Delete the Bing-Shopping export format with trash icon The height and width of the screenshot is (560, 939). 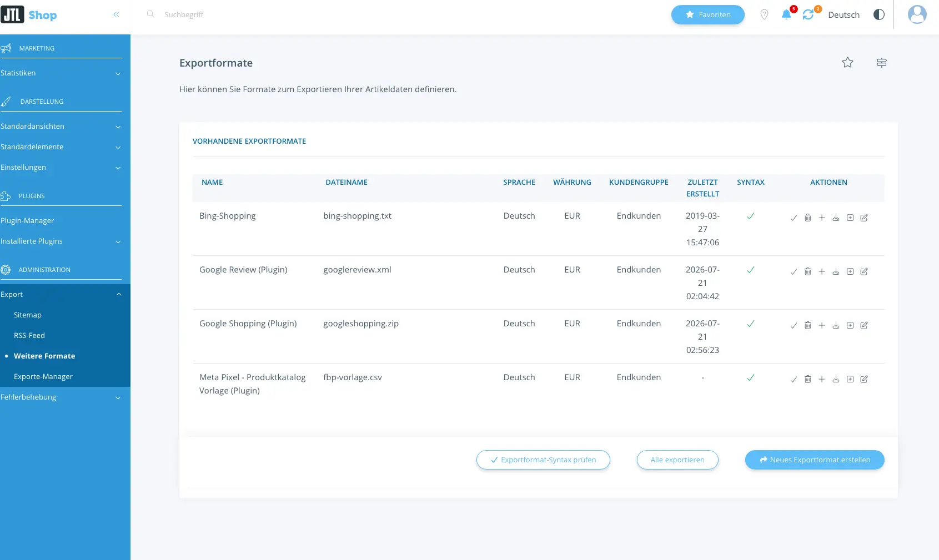tap(807, 218)
